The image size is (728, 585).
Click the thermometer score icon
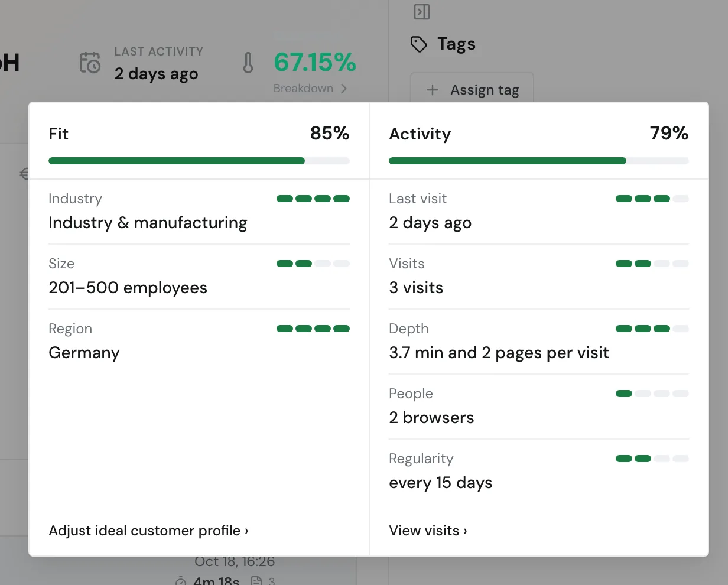click(248, 63)
